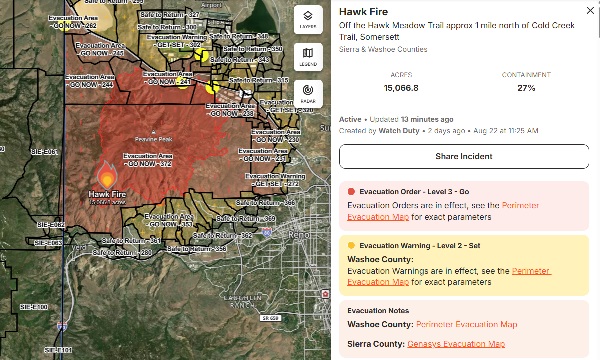The width and height of the screenshot is (602, 360).
Task: Click the Hawk Fire panel title
Action: tap(363, 12)
